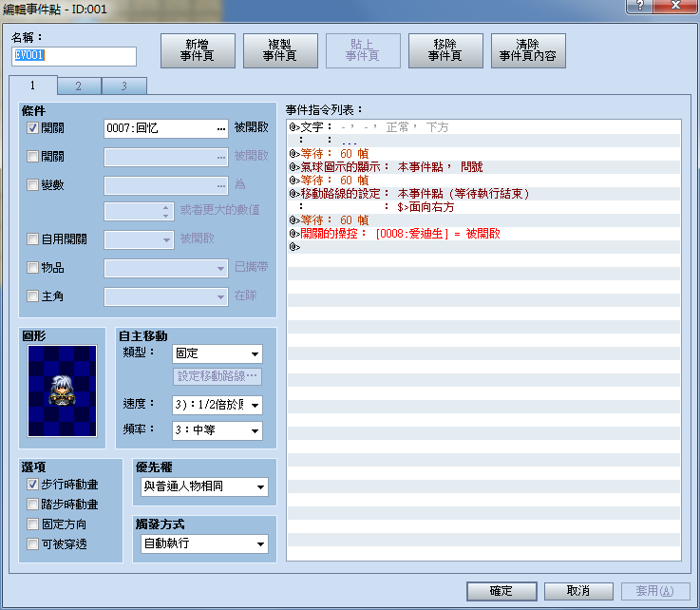Select the first 等待: 60 幀 command
Viewport: 700px width, 610px height.
[484, 154]
